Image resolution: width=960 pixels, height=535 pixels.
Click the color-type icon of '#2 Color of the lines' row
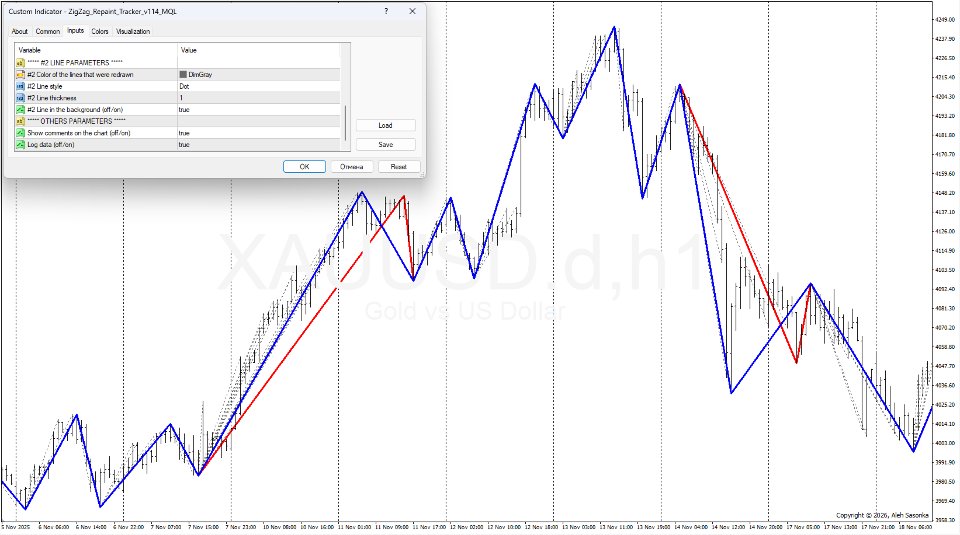[20, 74]
